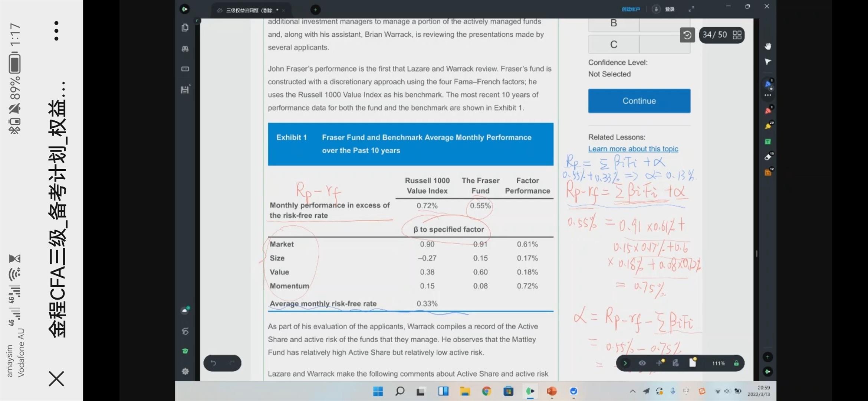Screen dimensions: 868x401
Task: Choose the green text box tool
Action: 767,141
